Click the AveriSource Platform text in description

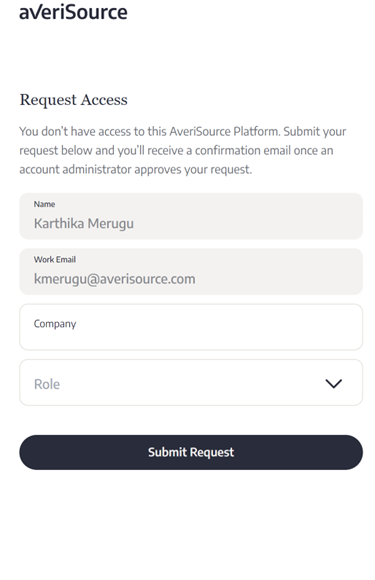point(224,131)
